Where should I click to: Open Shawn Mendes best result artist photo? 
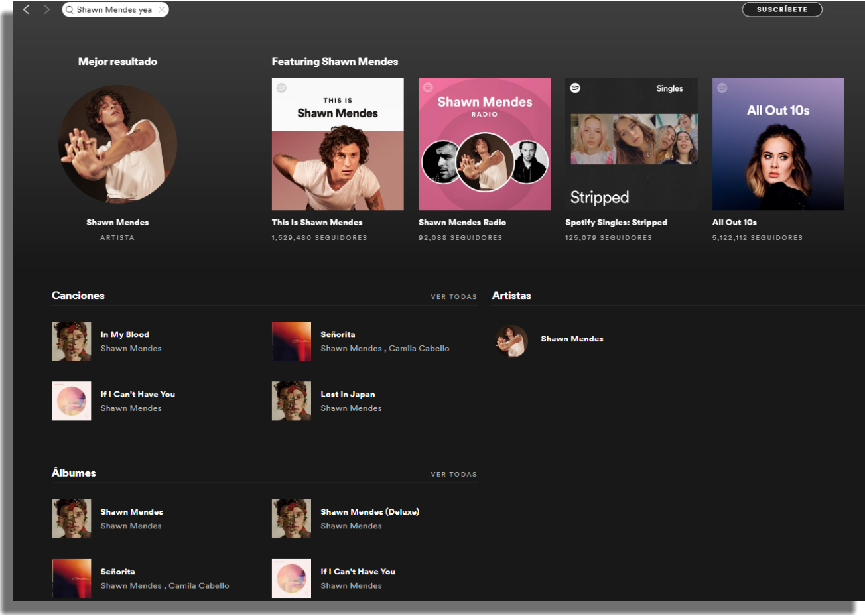pyautogui.click(x=117, y=144)
